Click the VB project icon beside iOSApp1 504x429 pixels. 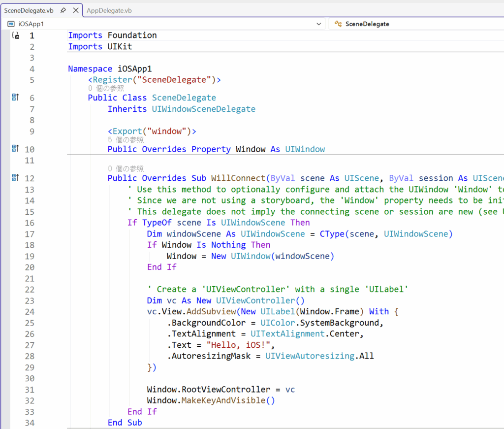pos(11,24)
